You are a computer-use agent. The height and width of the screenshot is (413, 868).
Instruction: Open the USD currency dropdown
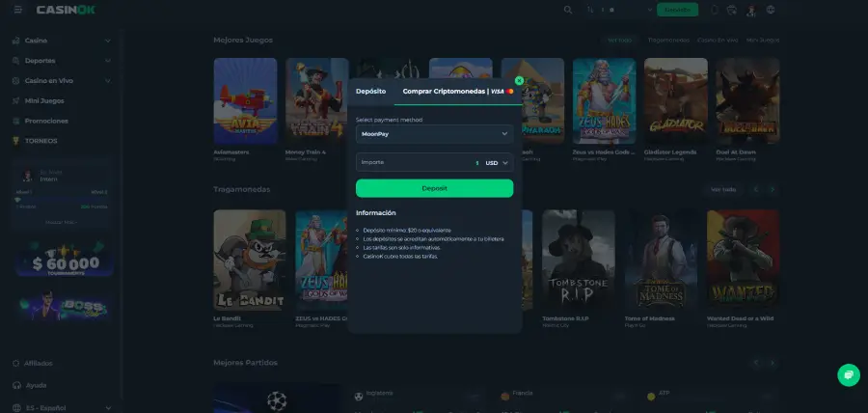click(497, 163)
